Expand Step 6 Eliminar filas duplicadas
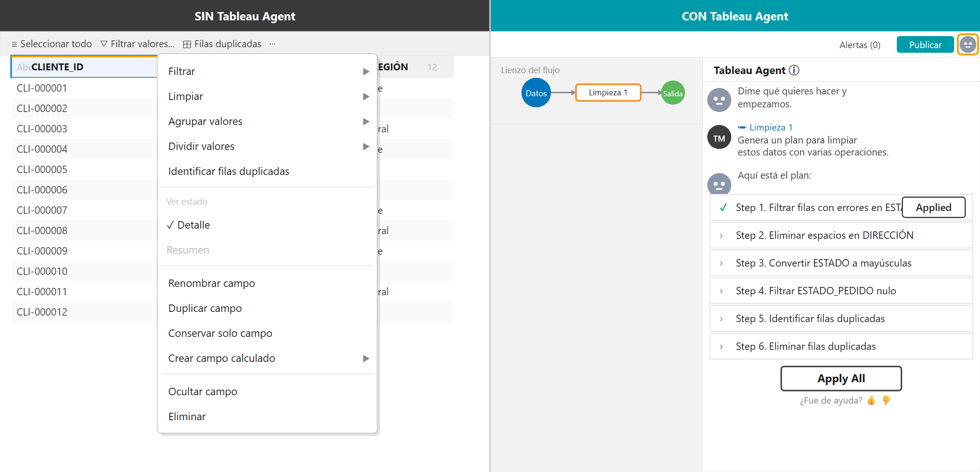Image resolution: width=980 pixels, height=472 pixels. (841, 346)
